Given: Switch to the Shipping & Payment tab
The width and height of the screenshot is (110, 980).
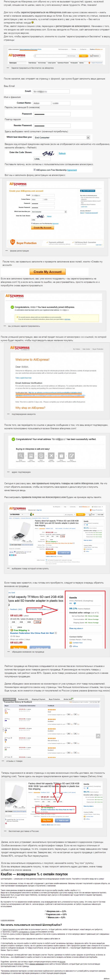Looking at the screenshot, I should (38, 699).
